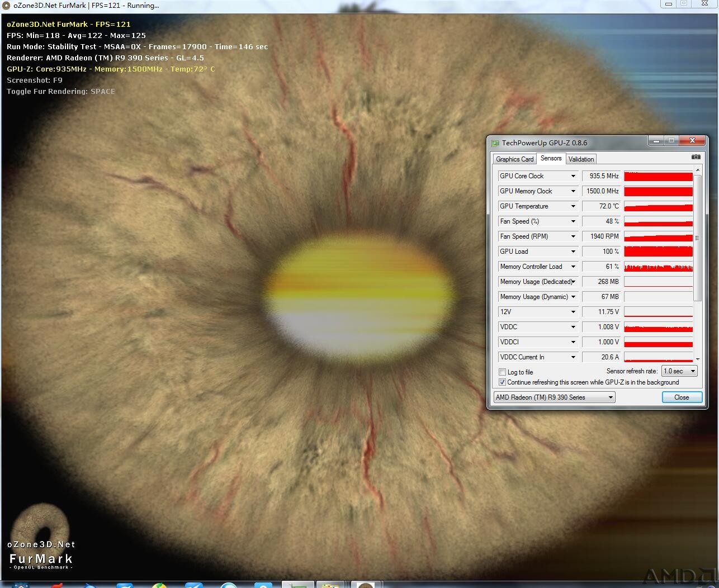Screen dimensions: 719x588
Task: Open the GPU Memory Clock sensor dropdown
Action: (573, 191)
